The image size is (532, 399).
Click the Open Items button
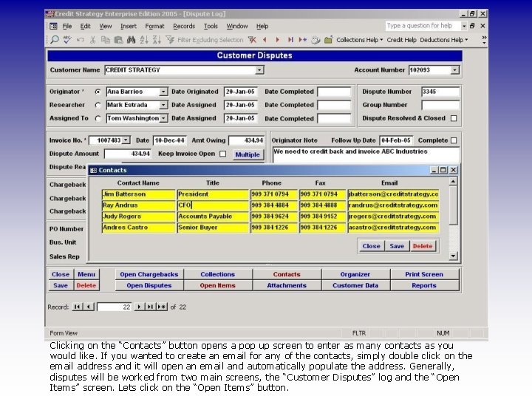coord(218,286)
